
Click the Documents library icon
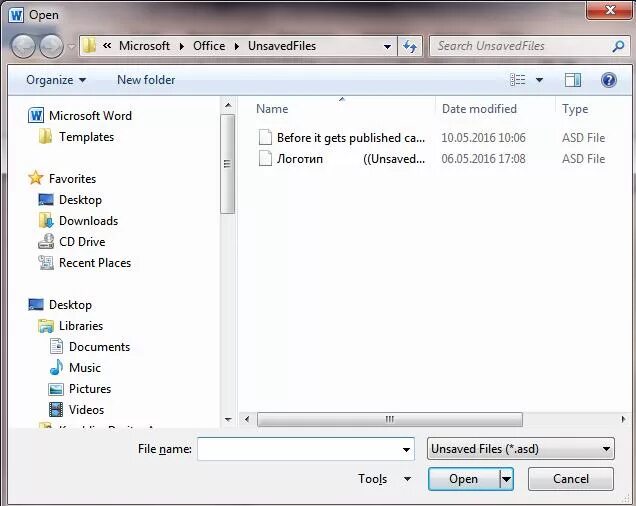pyautogui.click(x=56, y=347)
